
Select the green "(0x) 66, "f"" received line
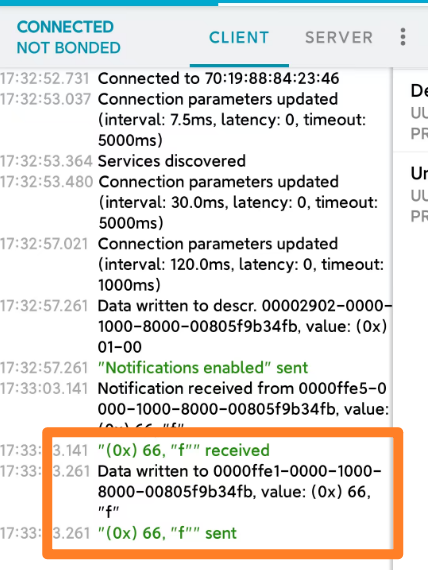pos(184,451)
